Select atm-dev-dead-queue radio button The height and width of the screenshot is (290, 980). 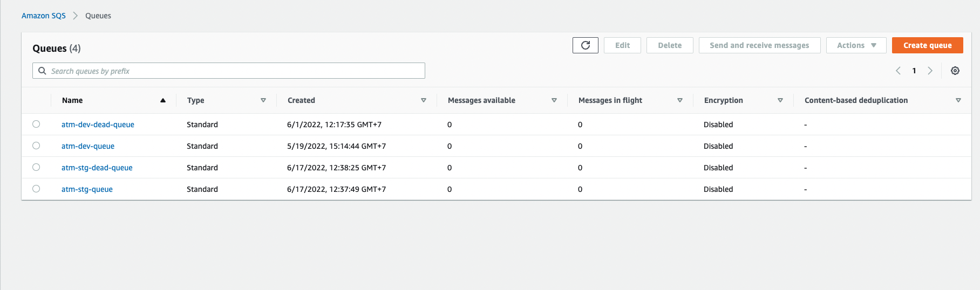click(x=36, y=124)
